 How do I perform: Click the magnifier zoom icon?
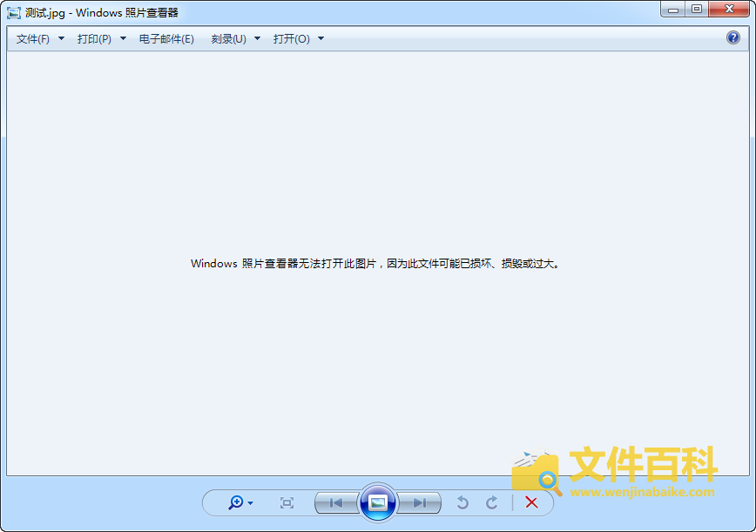click(x=236, y=502)
